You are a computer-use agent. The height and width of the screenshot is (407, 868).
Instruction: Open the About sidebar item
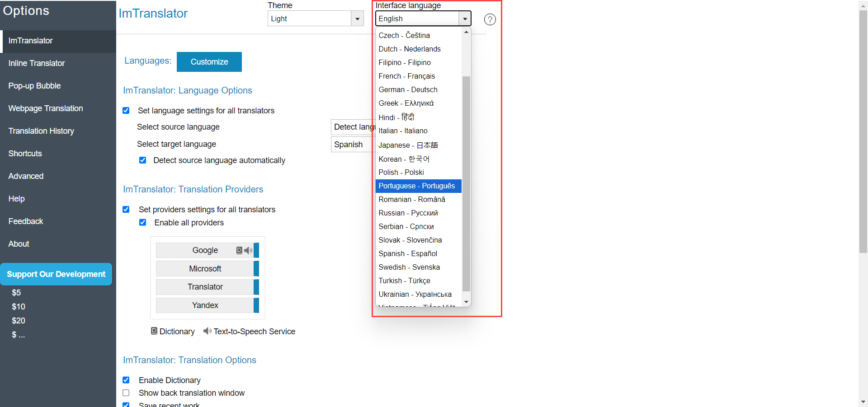[58, 244]
